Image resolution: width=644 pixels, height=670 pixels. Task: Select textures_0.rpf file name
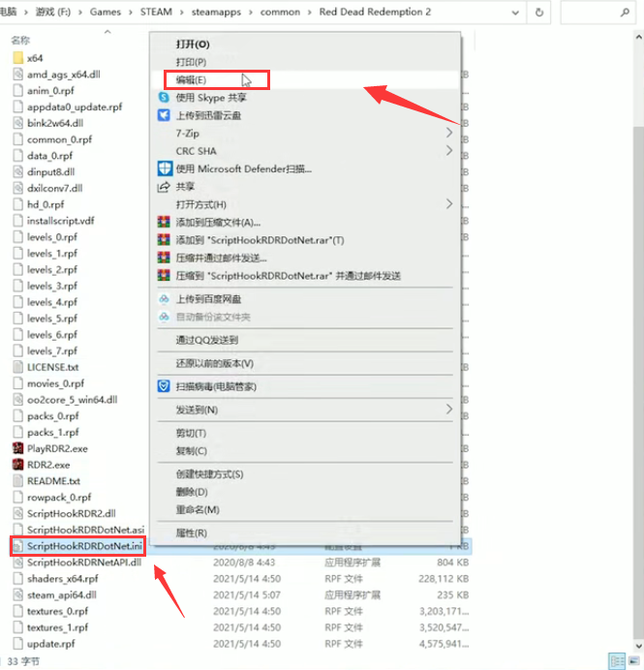57,611
